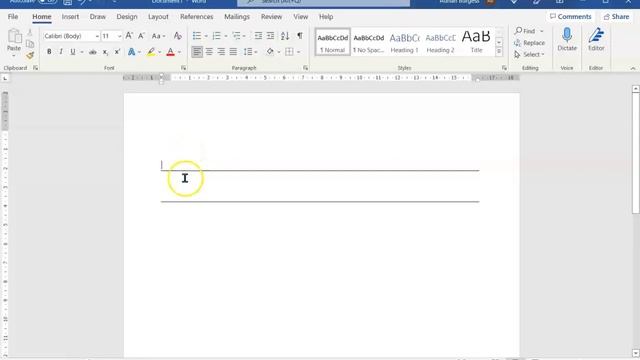
Task: Open the font size dropdown
Action: [x=119, y=36]
